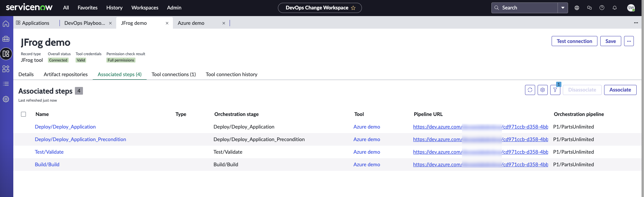Viewport: 644px width, 197px height.
Task: Click the Save button
Action: tap(611, 41)
